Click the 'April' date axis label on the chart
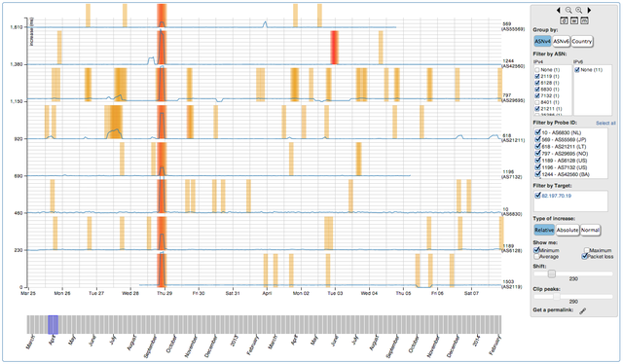623x364 pixels. tap(267, 293)
